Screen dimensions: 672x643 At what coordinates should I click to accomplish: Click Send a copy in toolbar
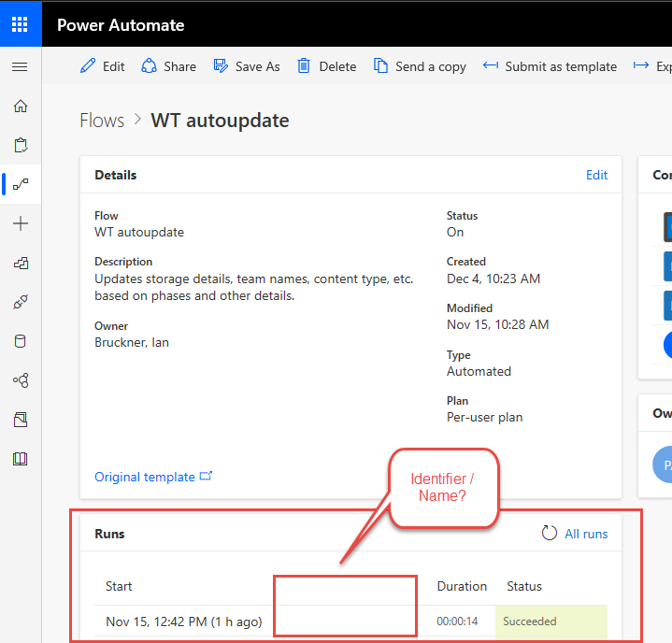click(x=420, y=66)
